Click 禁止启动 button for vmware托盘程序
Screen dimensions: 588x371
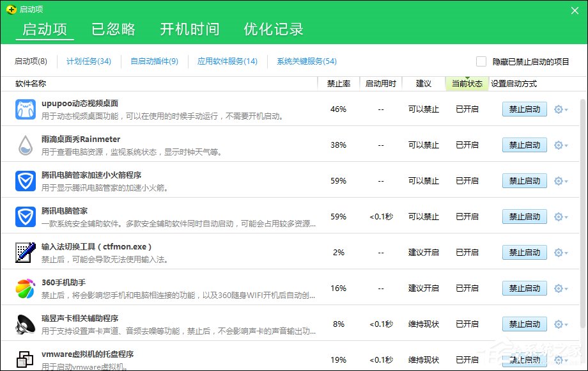pyautogui.click(x=524, y=359)
